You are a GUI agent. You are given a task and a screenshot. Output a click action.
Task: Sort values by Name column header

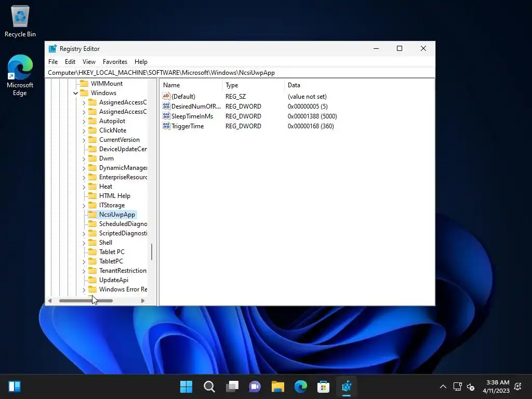tap(191, 85)
